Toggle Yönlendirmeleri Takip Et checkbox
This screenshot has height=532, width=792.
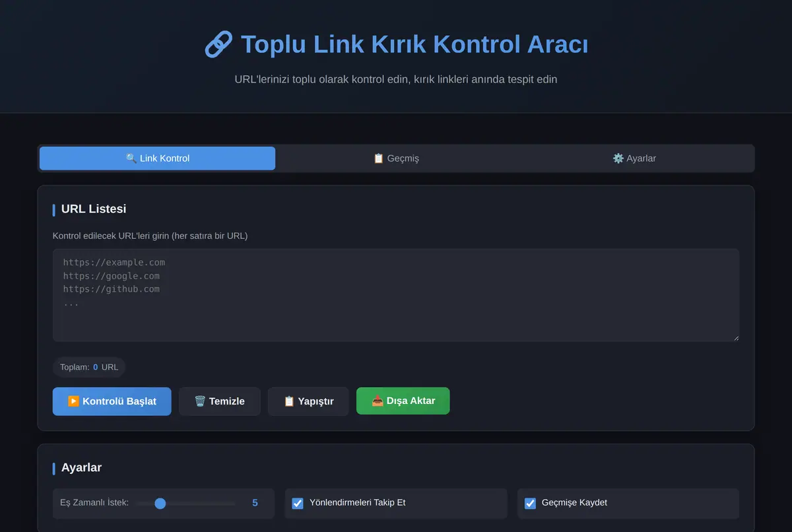[298, 504]
